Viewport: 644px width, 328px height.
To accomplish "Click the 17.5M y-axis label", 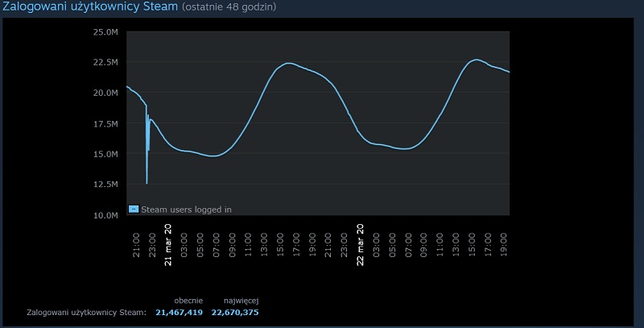I will pos(105,124).
